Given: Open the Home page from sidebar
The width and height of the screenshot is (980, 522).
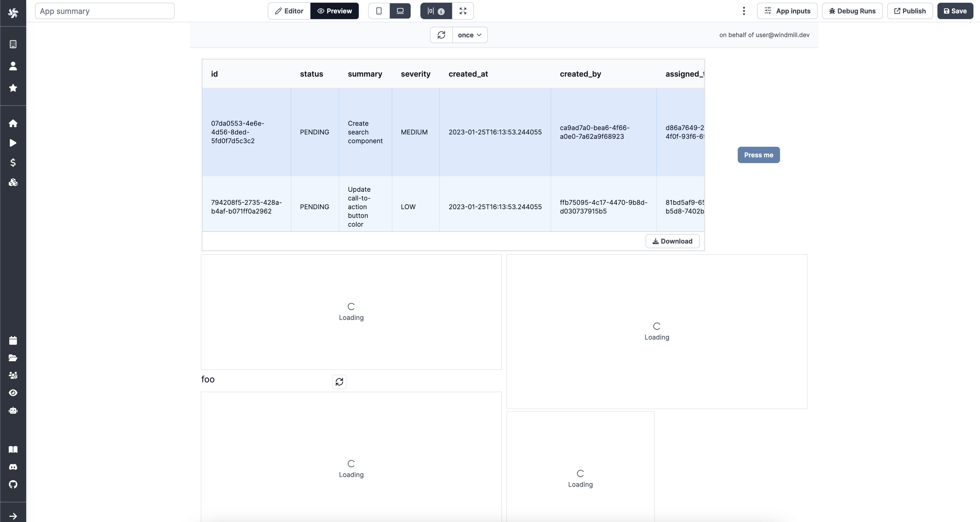Looking at the screenshot, I should [x=13, y=124].
